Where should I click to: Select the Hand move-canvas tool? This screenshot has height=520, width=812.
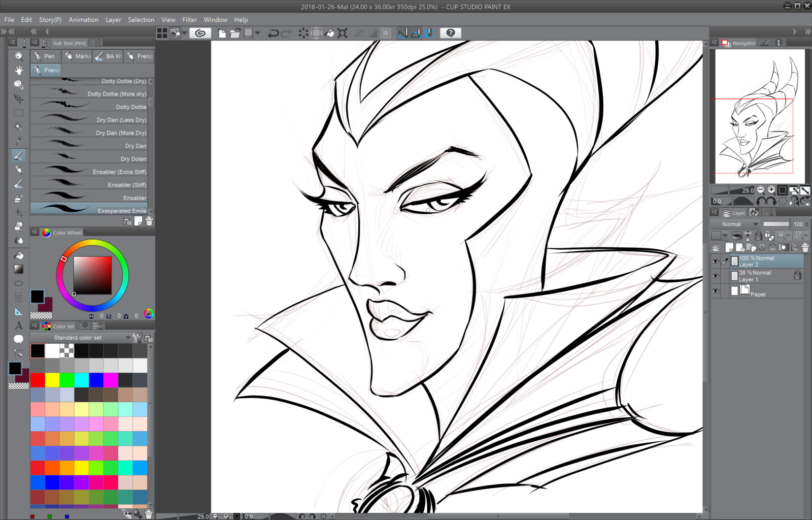point(19,70)
